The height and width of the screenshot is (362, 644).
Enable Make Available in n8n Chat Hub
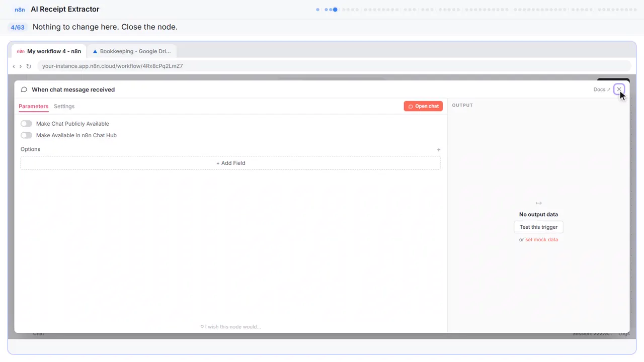[26, 135]
